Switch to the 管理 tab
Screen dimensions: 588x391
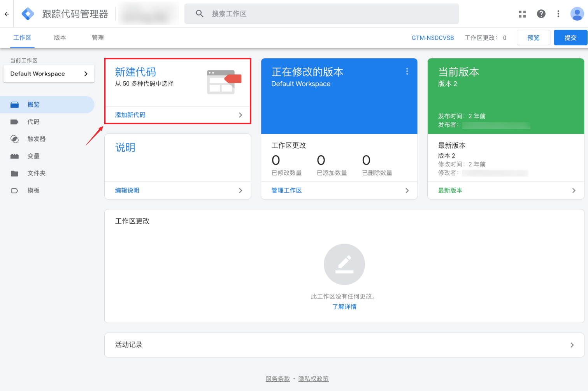pyautogui.click(x=97, y=37)
